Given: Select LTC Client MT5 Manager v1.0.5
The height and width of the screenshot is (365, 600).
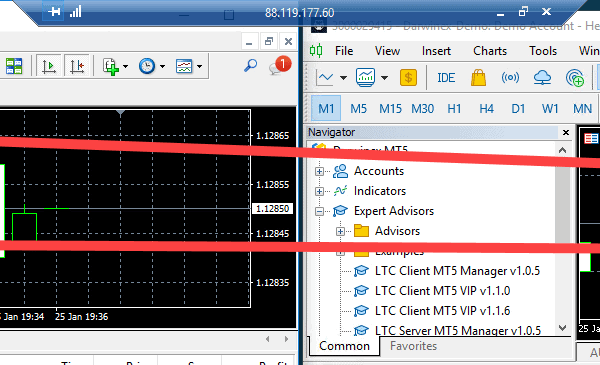Looking at the screenshot, I should 457,271.
